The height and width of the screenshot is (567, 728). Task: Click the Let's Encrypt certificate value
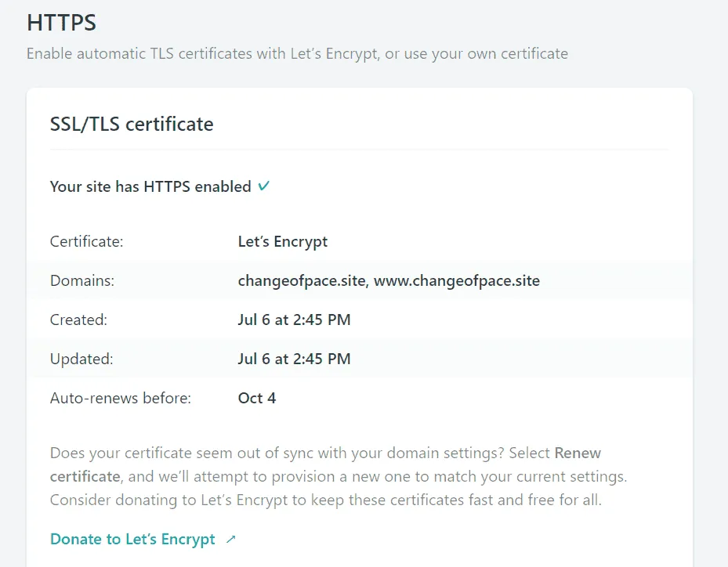[282, 241]
